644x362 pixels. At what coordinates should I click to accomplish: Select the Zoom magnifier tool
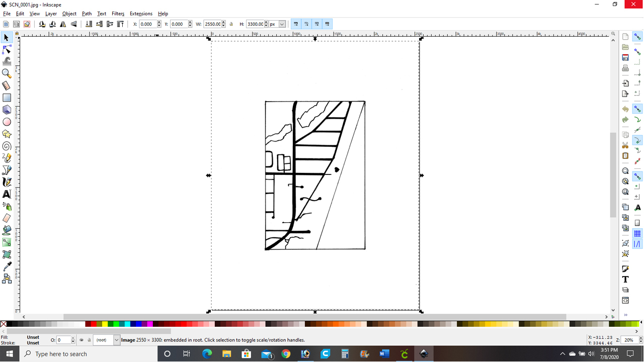(7, 73)
